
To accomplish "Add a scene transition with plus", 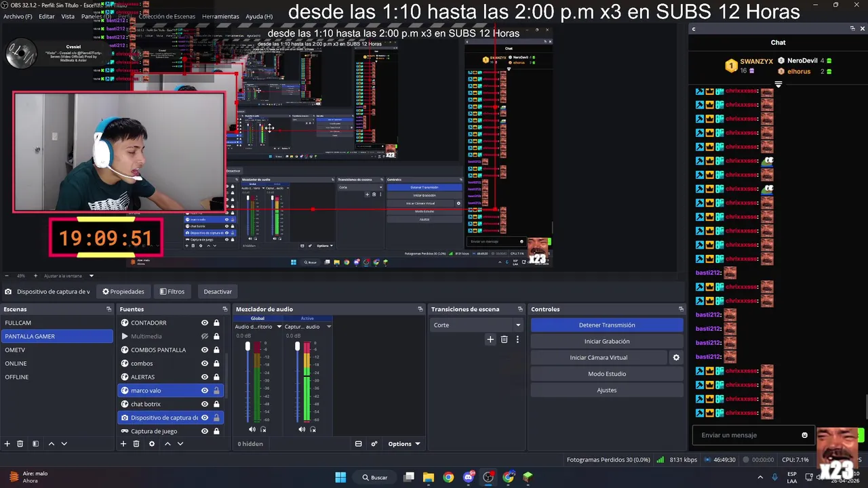I will click(x=490, y=340).
